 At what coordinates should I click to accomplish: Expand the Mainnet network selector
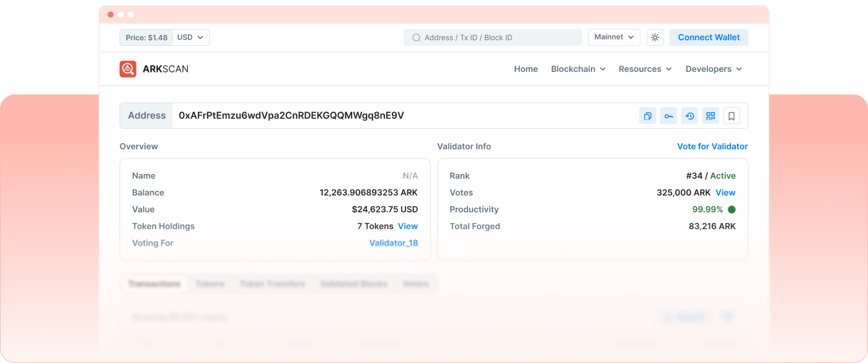point(614,37)
